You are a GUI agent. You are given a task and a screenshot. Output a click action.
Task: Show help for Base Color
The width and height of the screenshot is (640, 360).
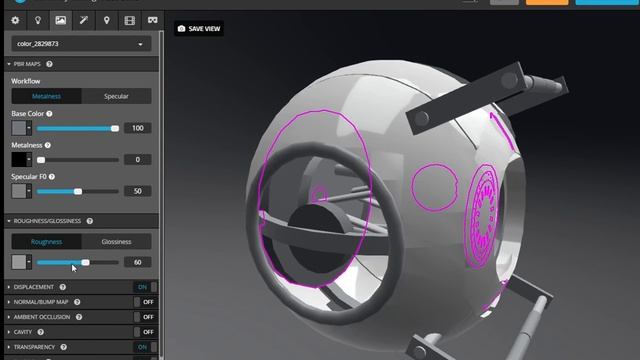pos(49,114)
